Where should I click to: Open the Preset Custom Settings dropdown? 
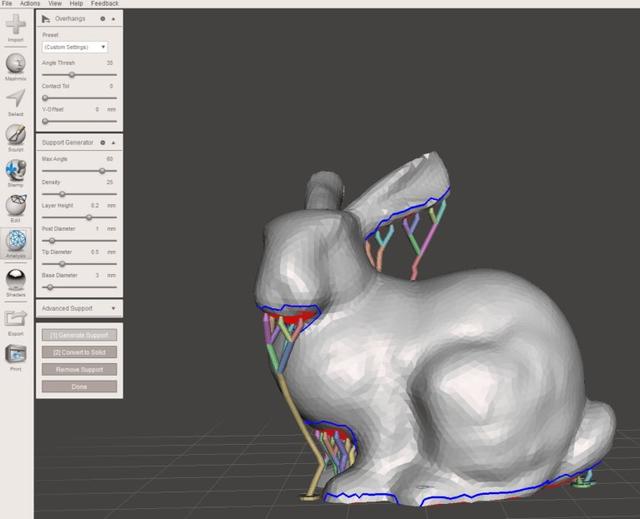tap(75, 47)
